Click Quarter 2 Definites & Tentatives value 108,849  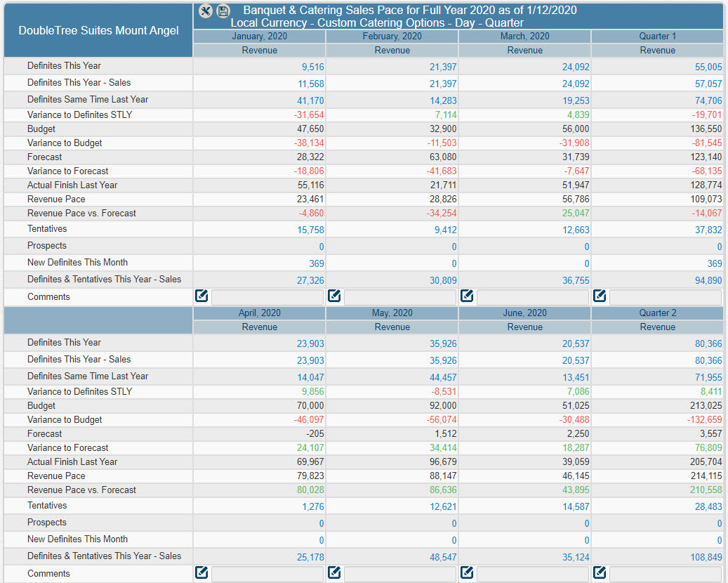point(706,558)
